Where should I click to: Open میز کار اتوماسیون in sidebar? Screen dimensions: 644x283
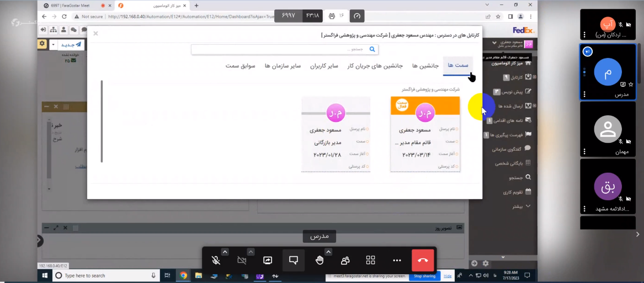tap(512, 63)
